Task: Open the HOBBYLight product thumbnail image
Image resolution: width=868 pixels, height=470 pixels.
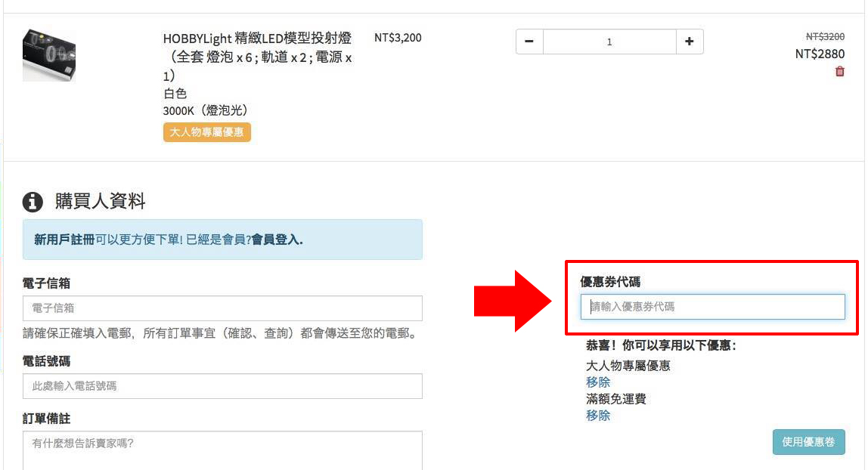Action: [x=49, y=55]
